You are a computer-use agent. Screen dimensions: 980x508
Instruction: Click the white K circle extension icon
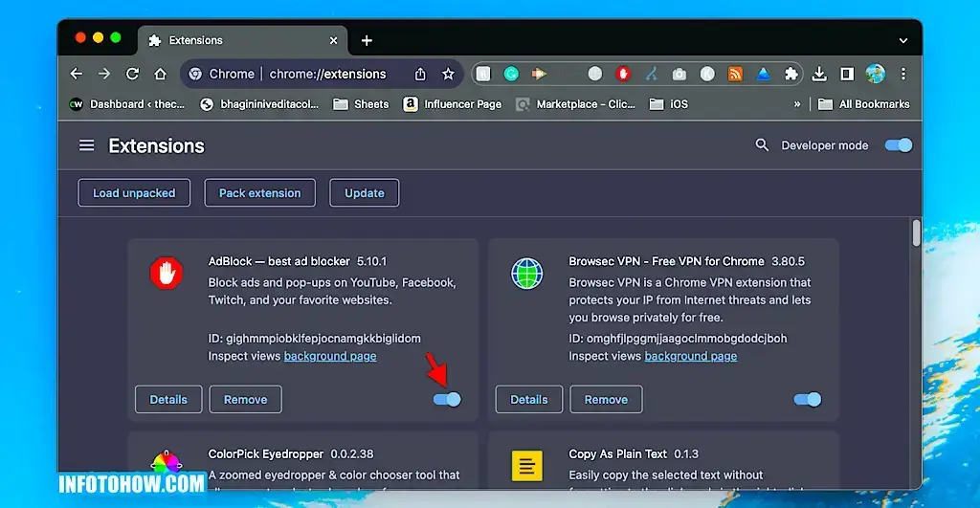[707, 74]
